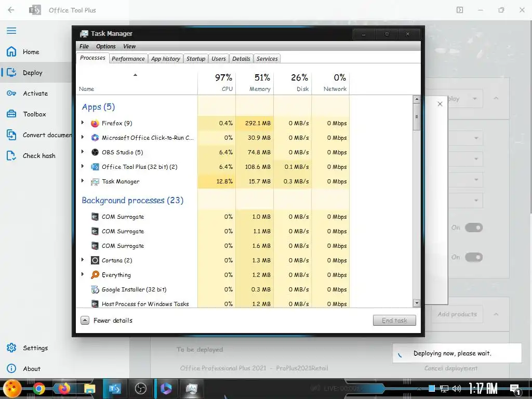Select the OBS Studio process icon
The height and width of the screenshot is (399, 532).
[x=95, y=152]
